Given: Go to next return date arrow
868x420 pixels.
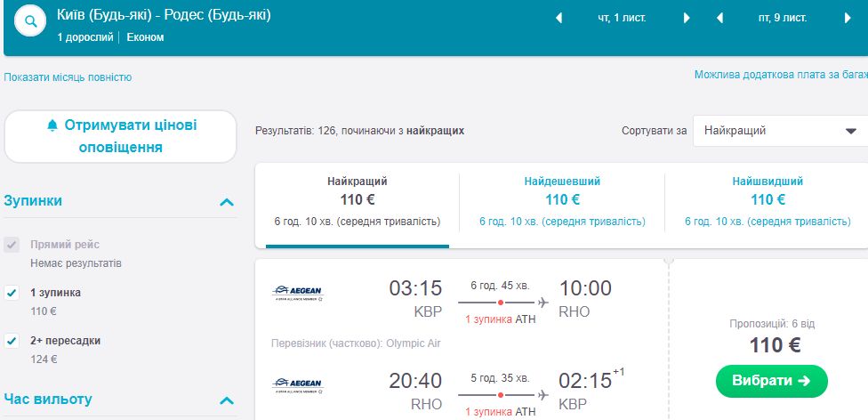Looking at the screenshot, I should coord(848,18).
